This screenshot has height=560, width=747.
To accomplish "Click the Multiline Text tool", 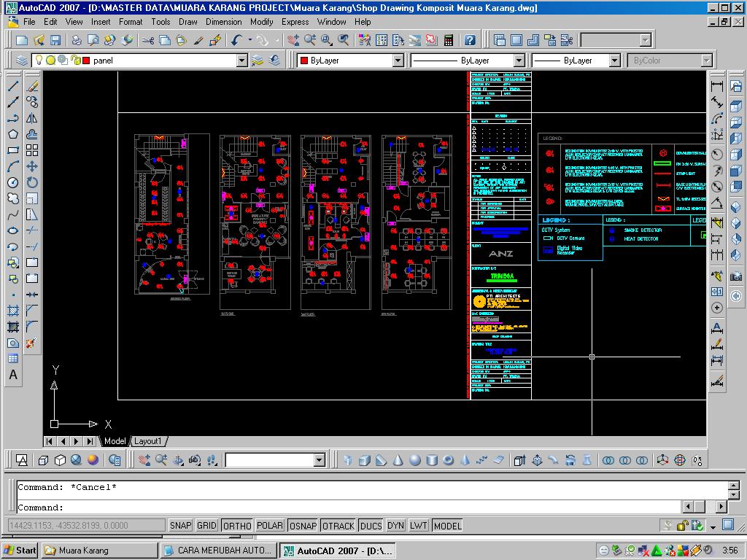I will [x=13, y=375].
